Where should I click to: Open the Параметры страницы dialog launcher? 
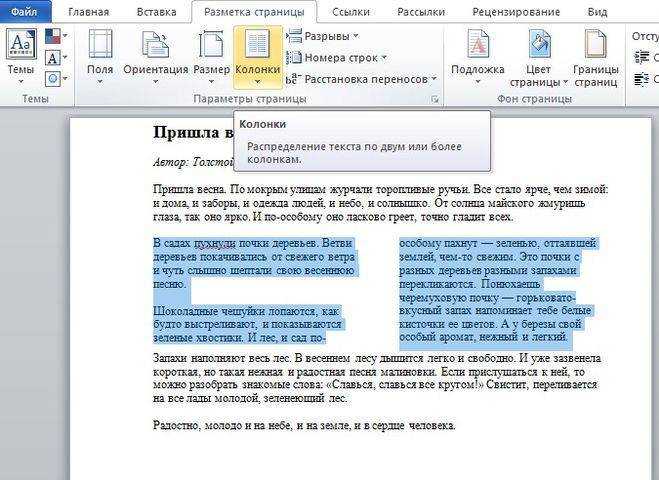(435, 99)
